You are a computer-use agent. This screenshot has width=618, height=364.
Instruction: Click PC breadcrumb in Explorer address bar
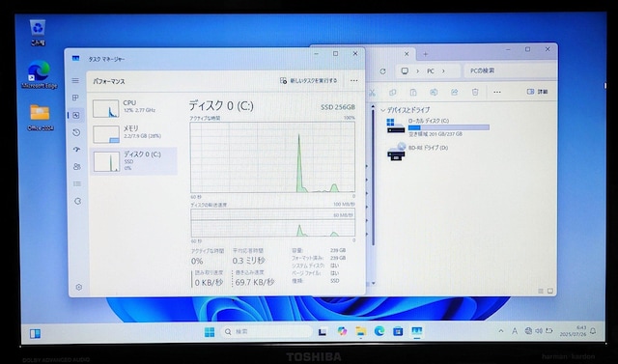[x=431, y=71]
